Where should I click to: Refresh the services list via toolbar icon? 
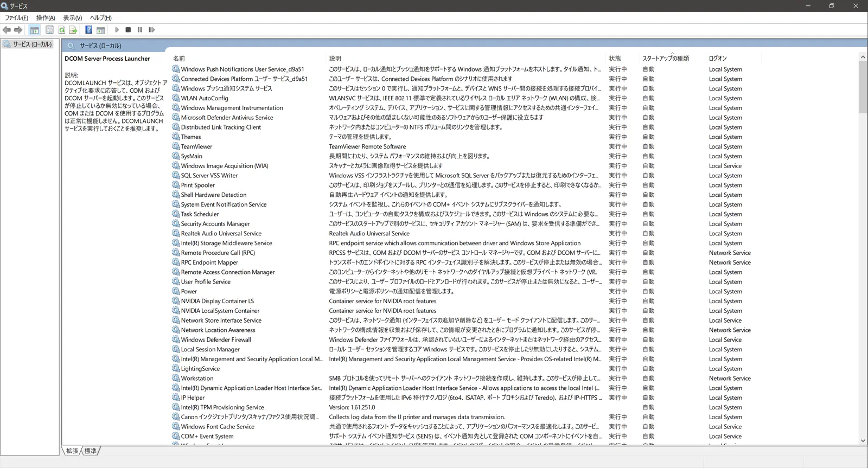coord(62,30)
